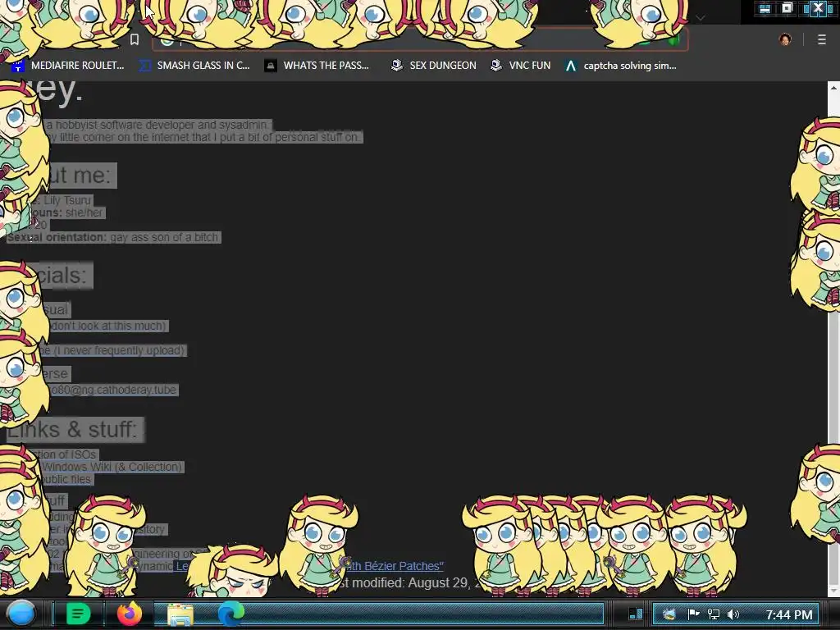This screenshot has height=630, width=840.
Task: Open the Action Center flag icon
Action: pyautogui.click(x=693, y=614)
